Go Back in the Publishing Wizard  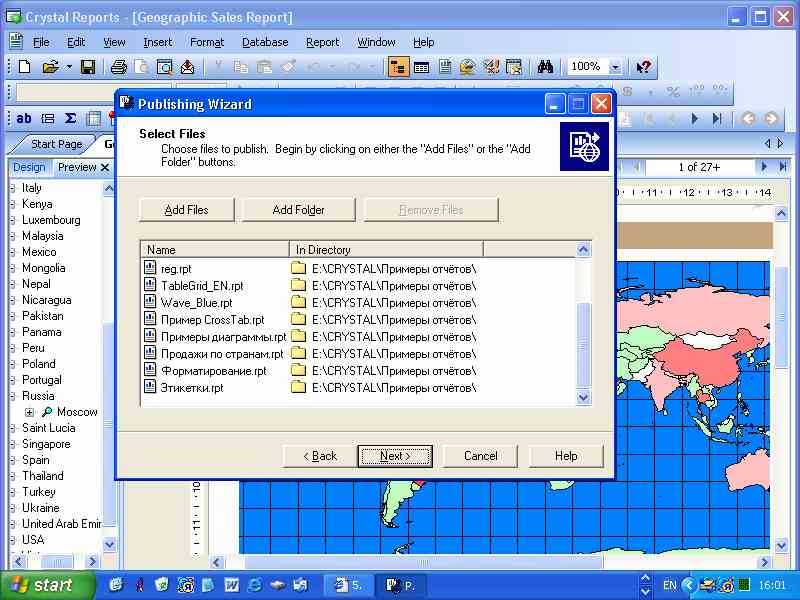pyautogui.click(x=320, y=456)
